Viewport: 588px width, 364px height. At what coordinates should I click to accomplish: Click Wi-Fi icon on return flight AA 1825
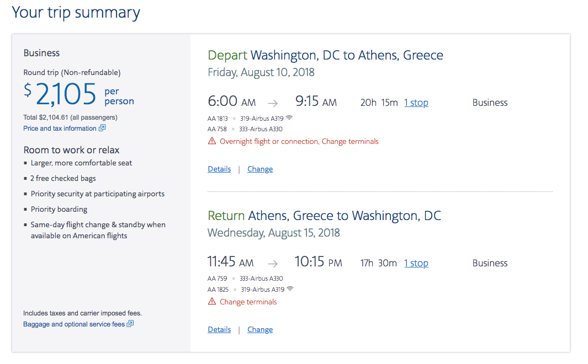point(290,289)
